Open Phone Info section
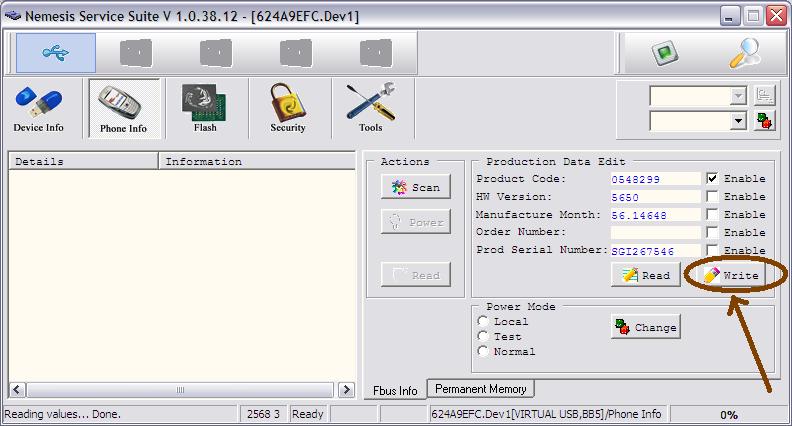 (124, 109)
